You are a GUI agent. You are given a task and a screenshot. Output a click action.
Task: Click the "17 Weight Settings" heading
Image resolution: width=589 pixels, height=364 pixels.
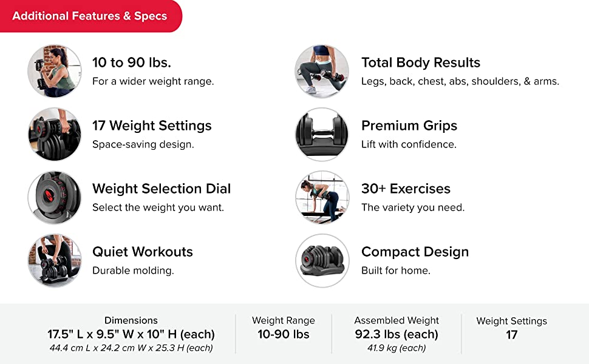click(x=152, y=126)
